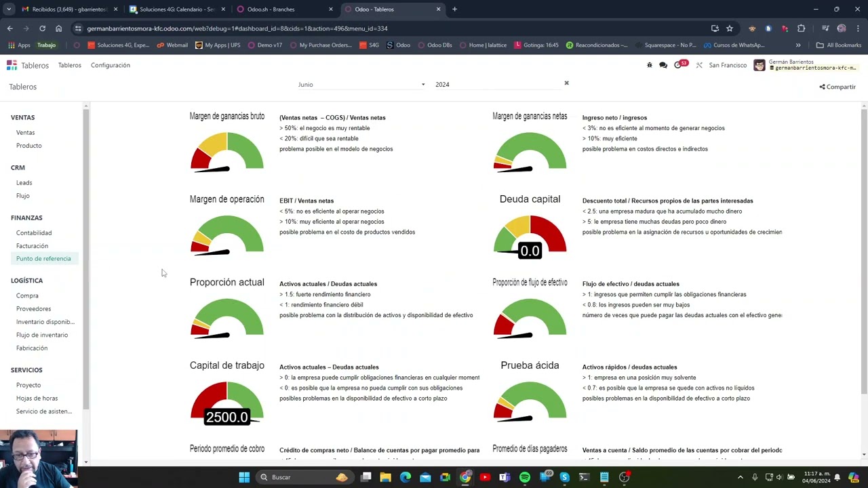Screen dimensions: 868x488
Task: Click the Windows search box Buscar
Action: [306, 477]
